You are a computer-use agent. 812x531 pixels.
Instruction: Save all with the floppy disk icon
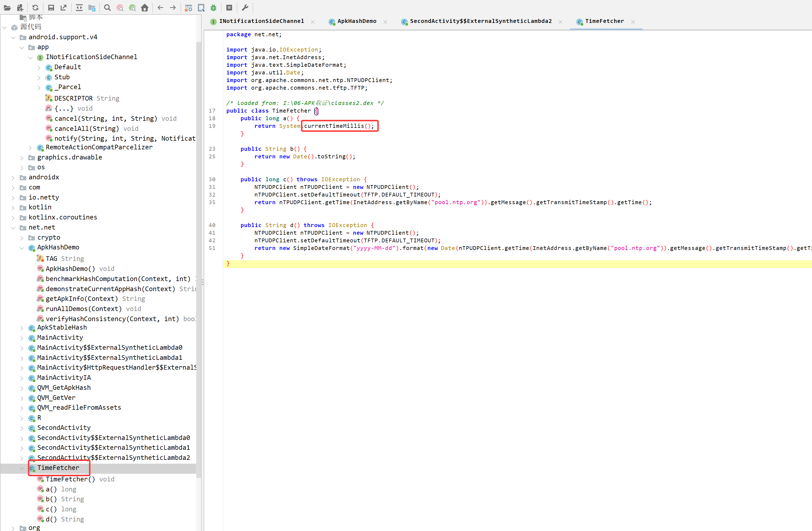click(51, 8)
